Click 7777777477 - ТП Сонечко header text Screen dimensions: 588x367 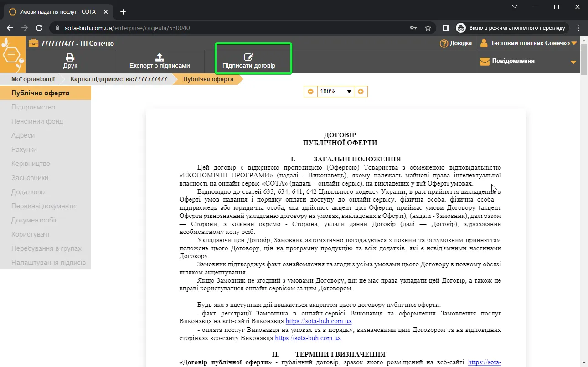pos(77,43)
